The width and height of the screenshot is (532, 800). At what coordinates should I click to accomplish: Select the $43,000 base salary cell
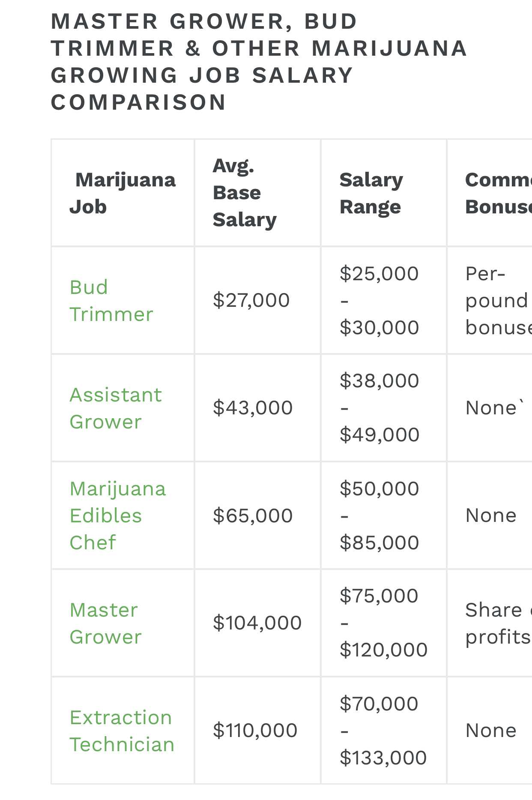coord(253,407)
